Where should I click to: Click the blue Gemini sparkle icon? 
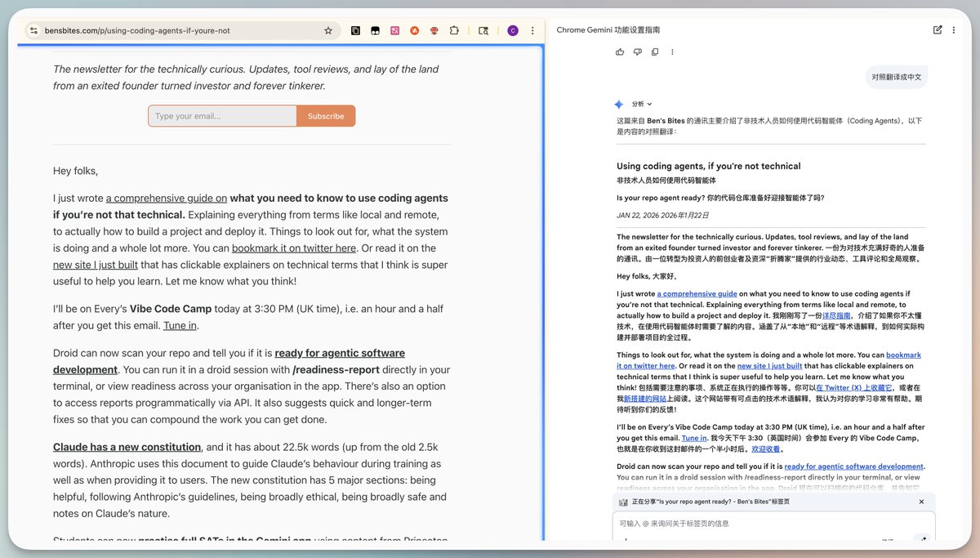tap(619, 104)
